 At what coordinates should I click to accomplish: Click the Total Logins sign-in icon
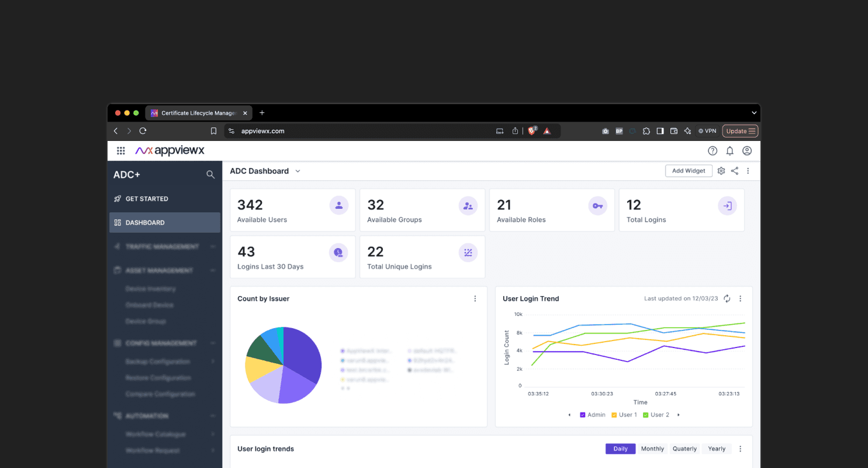click(727, 205)
